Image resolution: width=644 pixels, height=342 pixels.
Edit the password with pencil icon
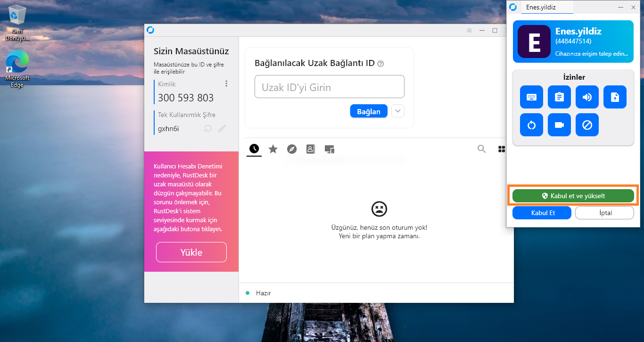tap(222, 128)
